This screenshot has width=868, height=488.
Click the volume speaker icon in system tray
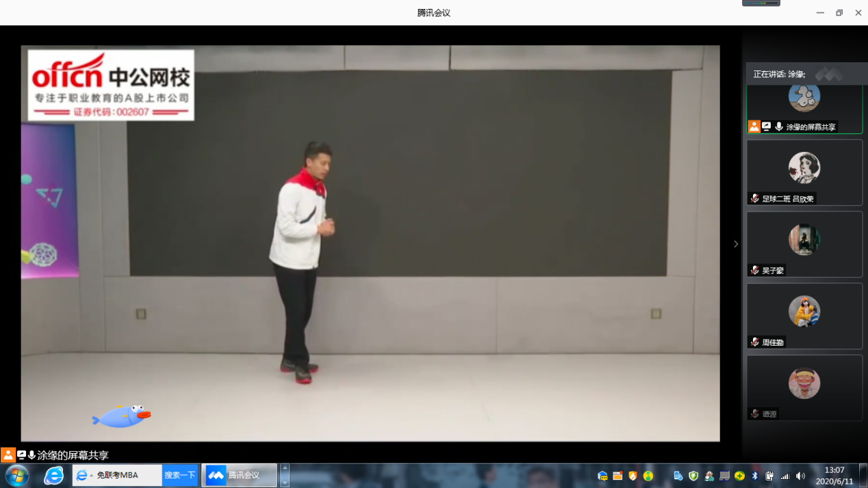click(800, 476)
